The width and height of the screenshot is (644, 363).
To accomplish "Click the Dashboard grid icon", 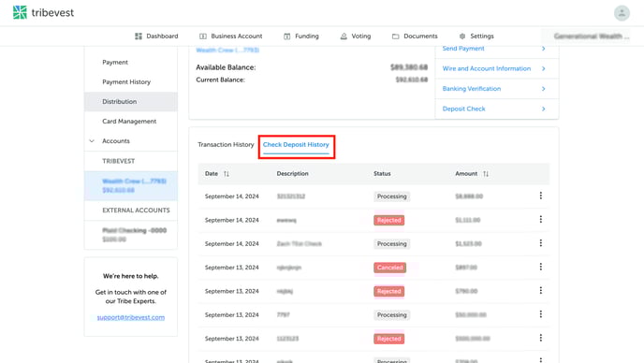I will point(139,36).
